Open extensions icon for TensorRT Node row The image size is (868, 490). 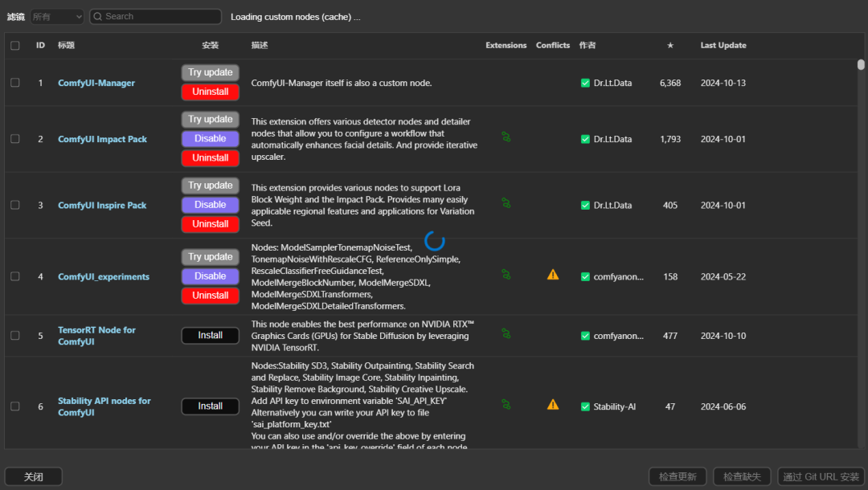506,333
